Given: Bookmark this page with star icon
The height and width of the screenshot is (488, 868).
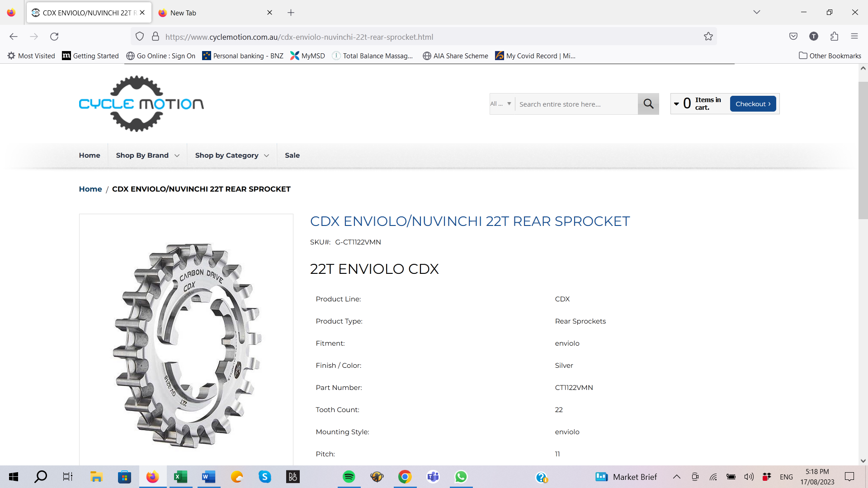Looking at the screenshot, I should click(x=708, y=37).
